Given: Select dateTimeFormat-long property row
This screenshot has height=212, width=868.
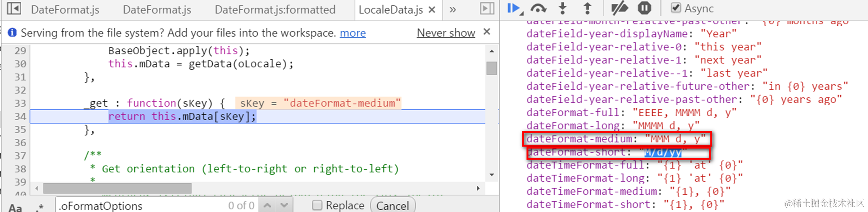Looking at the screenshot, I should tap(635, 178).
